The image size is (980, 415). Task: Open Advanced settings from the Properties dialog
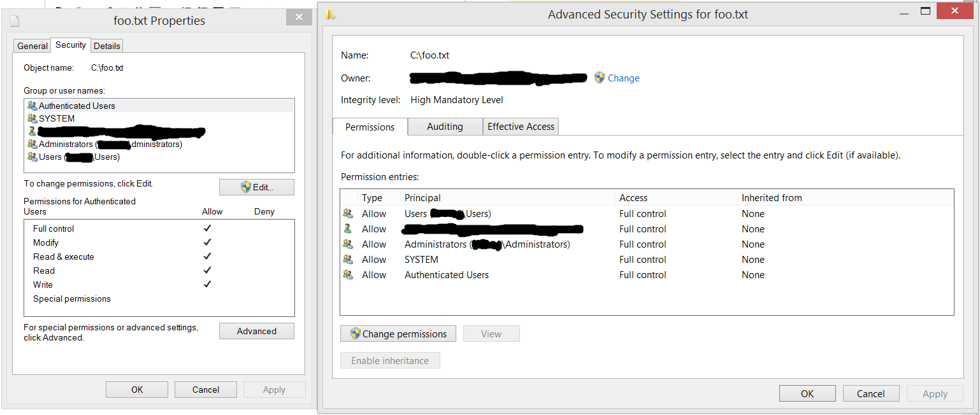click(x=257, y=331)
